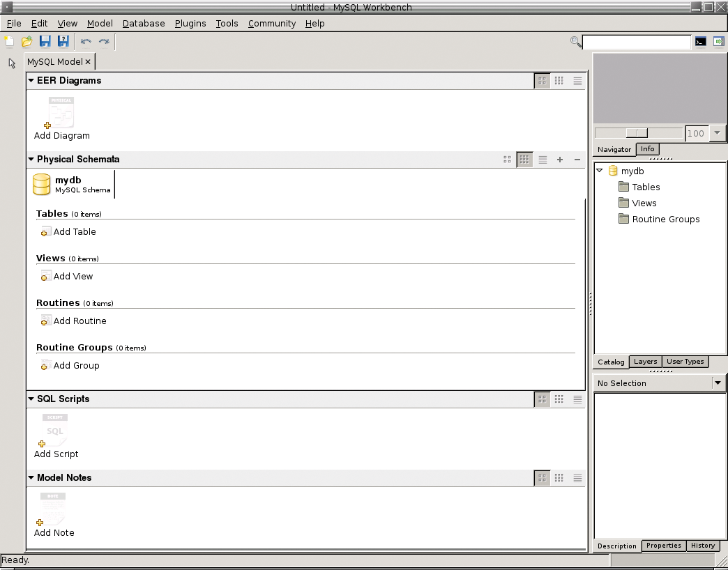
Task: Switch to the Catalog tab
Action: [x=611, y=362]
